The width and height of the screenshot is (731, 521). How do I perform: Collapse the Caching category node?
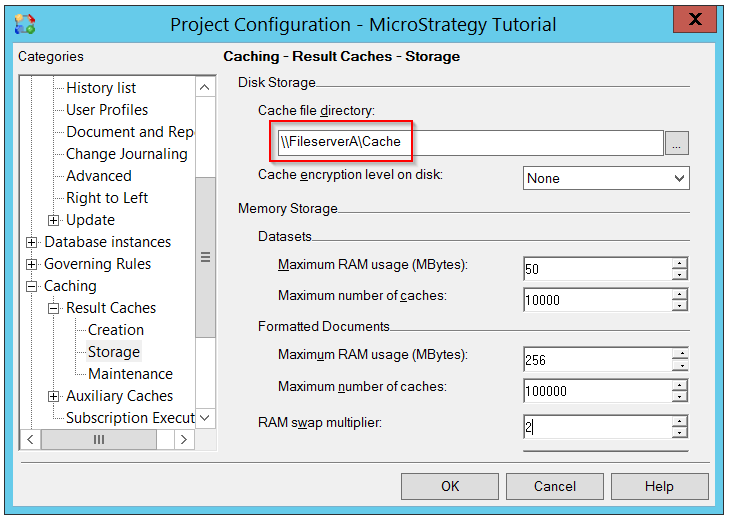(x=32, y=286)
